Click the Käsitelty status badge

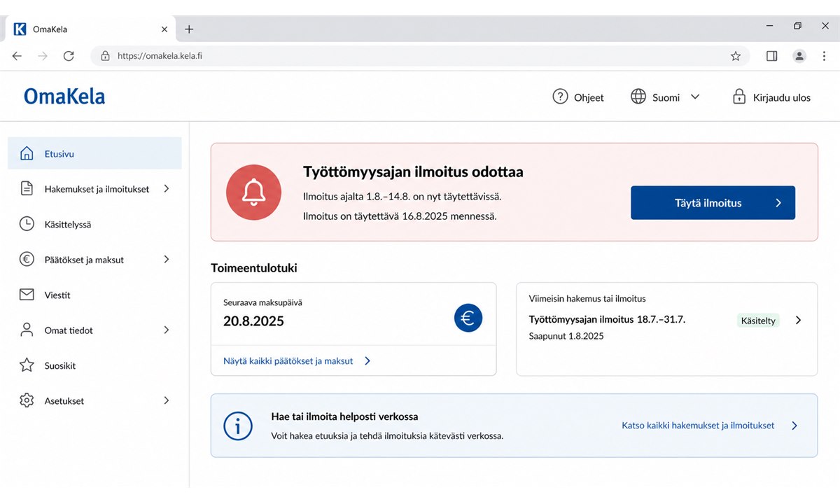click(x=758, y=321)
